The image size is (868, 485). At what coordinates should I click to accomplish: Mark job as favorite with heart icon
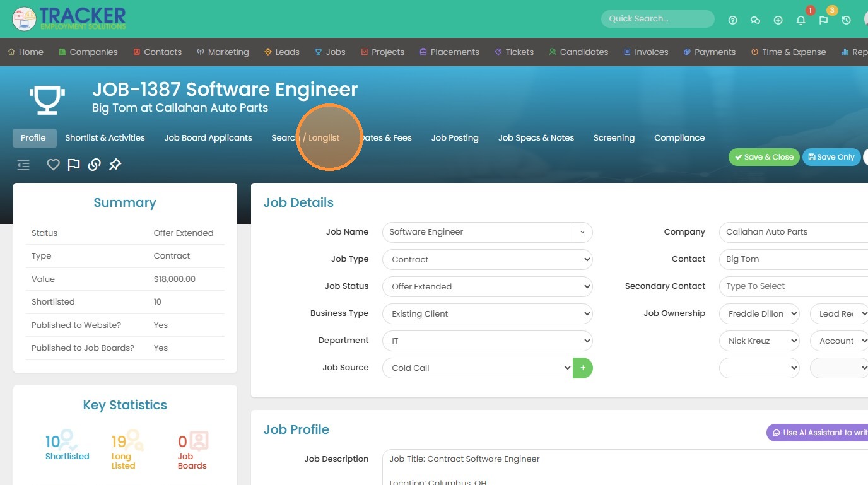pos(53,165)
